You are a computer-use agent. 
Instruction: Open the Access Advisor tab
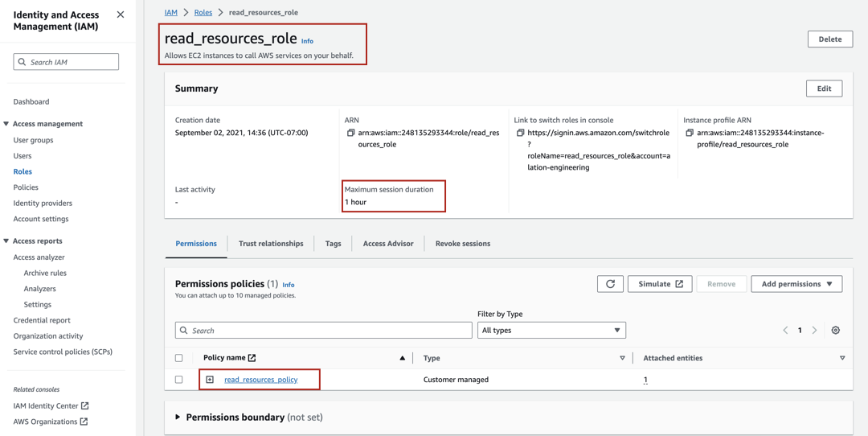tap(388, 243)
